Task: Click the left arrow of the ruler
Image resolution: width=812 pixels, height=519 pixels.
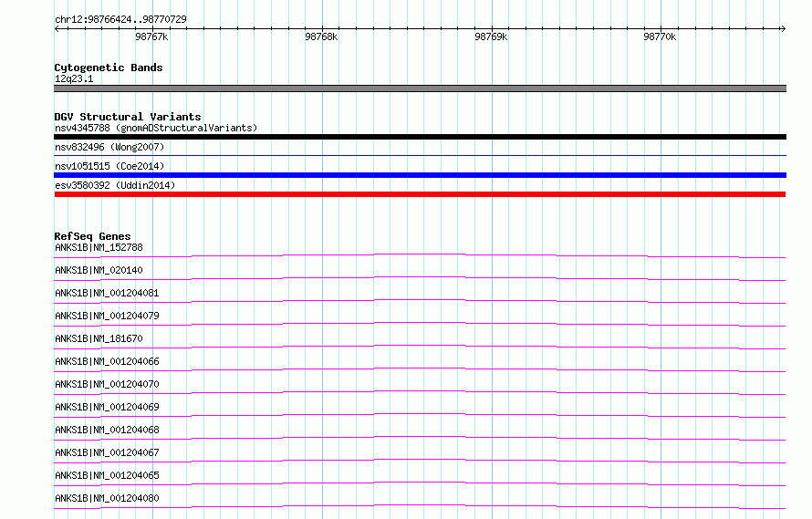Action: click(x=57, y=28)
